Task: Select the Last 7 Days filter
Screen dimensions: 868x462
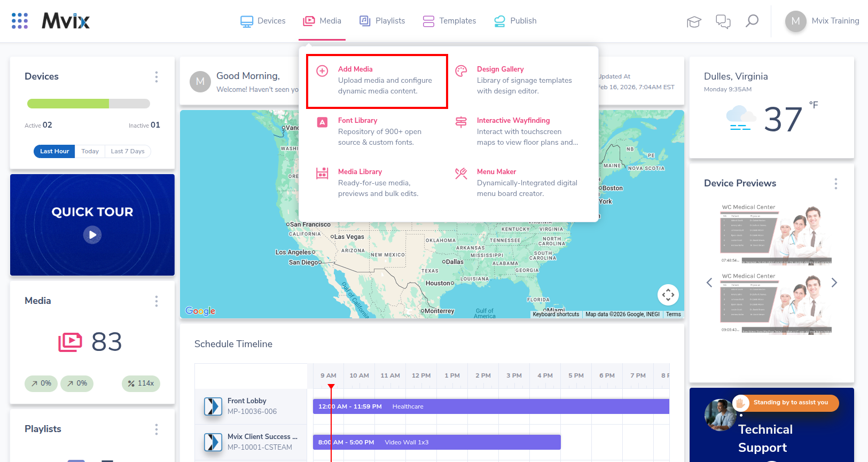Action: click(x=128, y=151)
